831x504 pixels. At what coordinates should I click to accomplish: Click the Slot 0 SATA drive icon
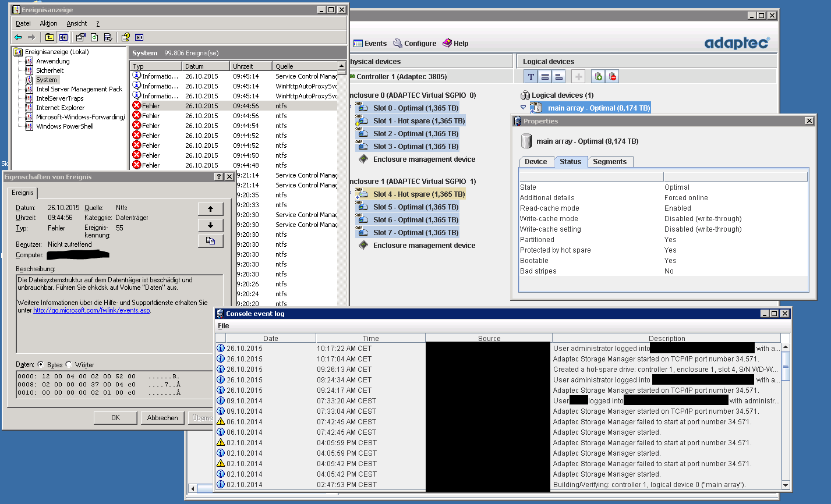[x=362, y=108]
